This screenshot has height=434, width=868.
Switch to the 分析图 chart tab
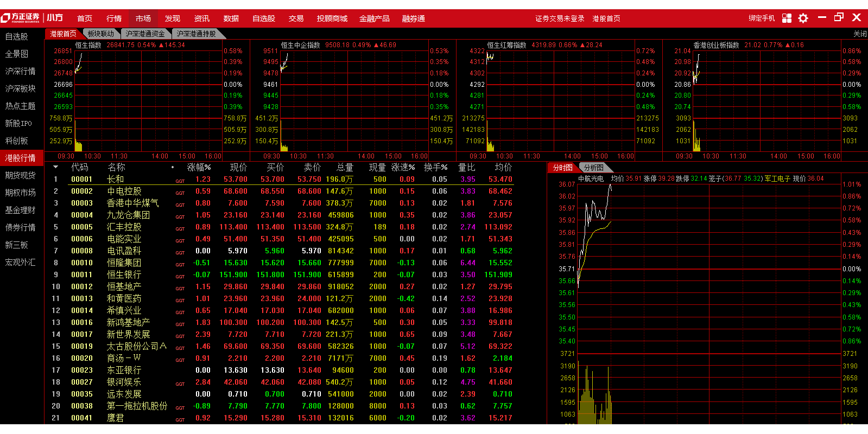[593, 168]
